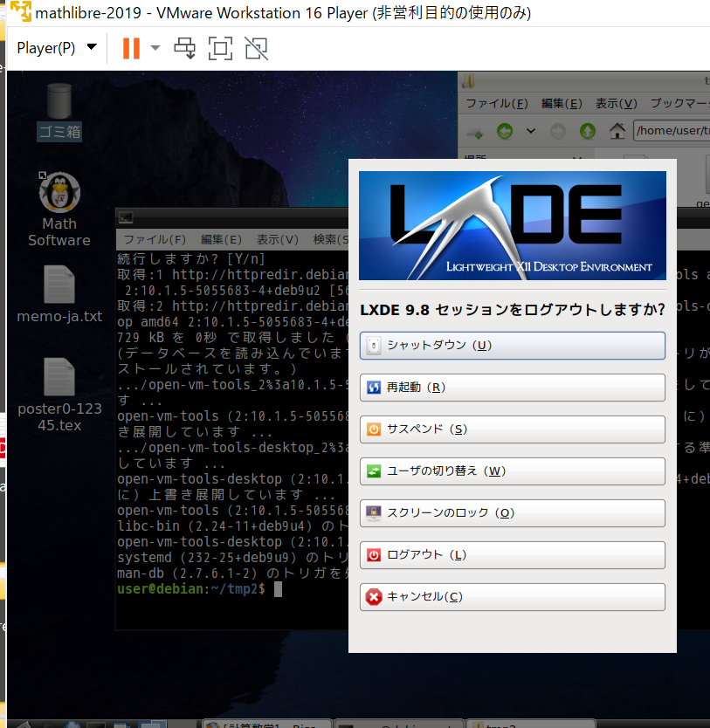Open the 表示(V) menu in the file manager
Screen dimensions: 710x728
pos(617,103)
